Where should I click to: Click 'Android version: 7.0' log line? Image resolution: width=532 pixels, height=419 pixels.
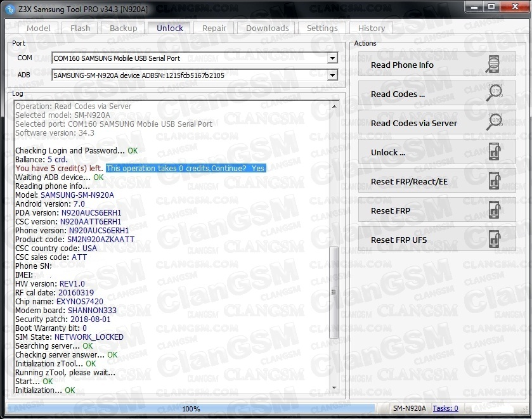tap(50, 204)
